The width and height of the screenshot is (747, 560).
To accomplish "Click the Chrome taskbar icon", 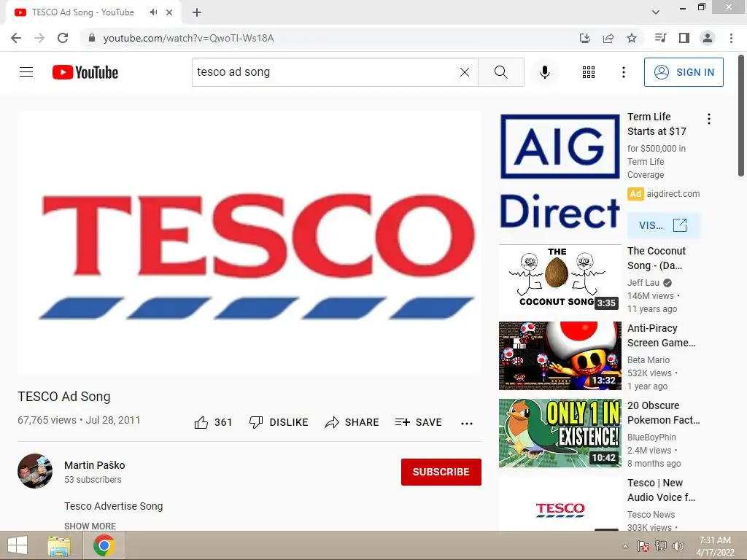I will [x=104, y=545].
